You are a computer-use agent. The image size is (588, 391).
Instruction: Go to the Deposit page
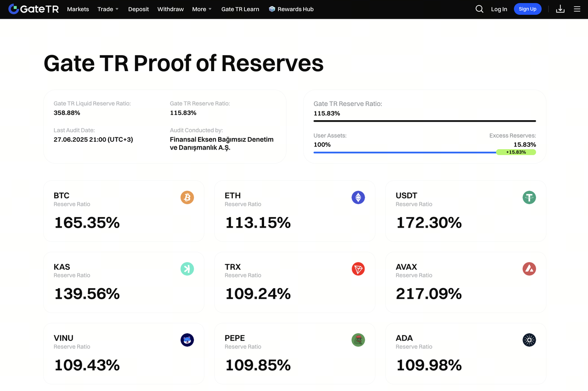point(138,9)
